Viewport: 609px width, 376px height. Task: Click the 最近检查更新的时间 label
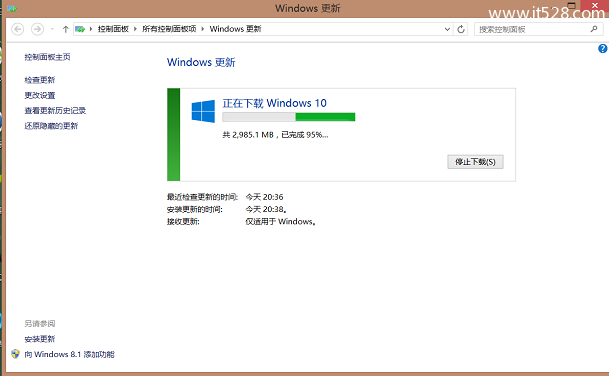(202, 197)
